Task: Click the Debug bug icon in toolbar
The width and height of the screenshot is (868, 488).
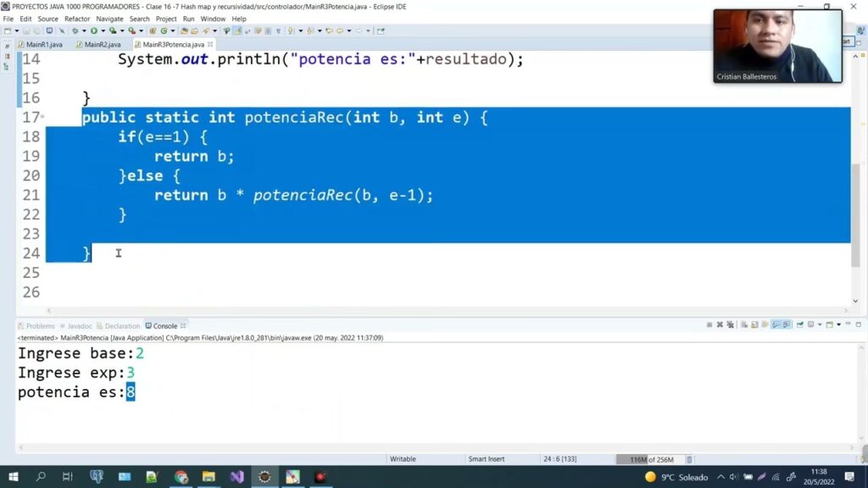Action: 75,31
